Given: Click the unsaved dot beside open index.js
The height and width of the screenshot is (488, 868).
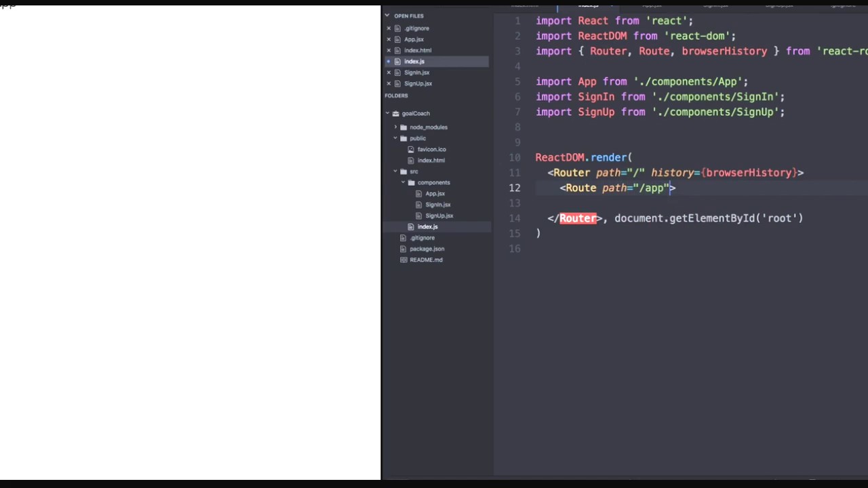Looking at the screenshot, I should point(389,62).
